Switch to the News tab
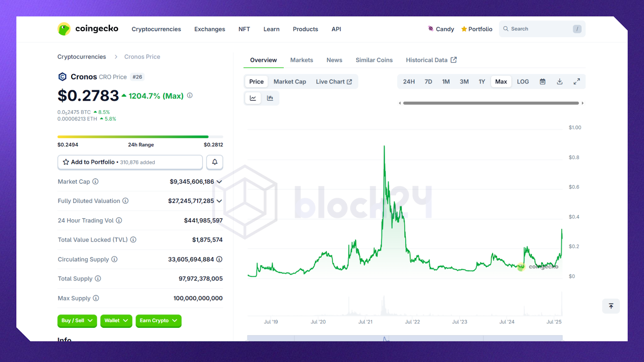644x362 pixels. (x=334, y=60)
